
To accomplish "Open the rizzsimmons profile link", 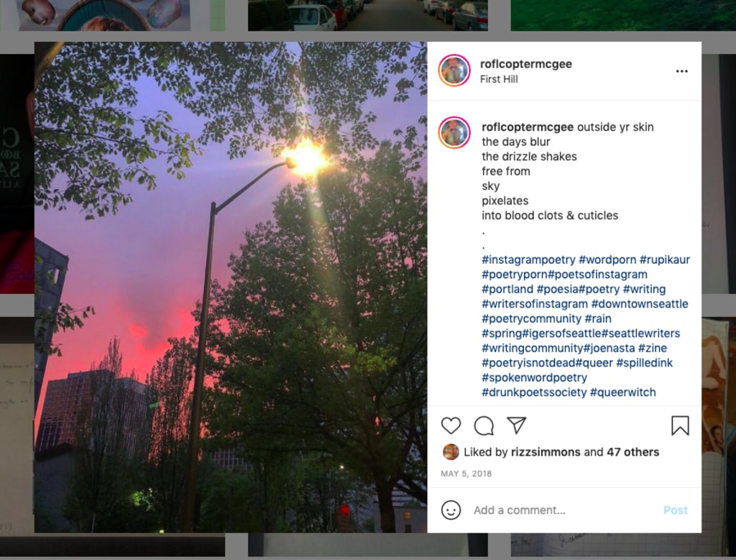I will pos(546,452).
